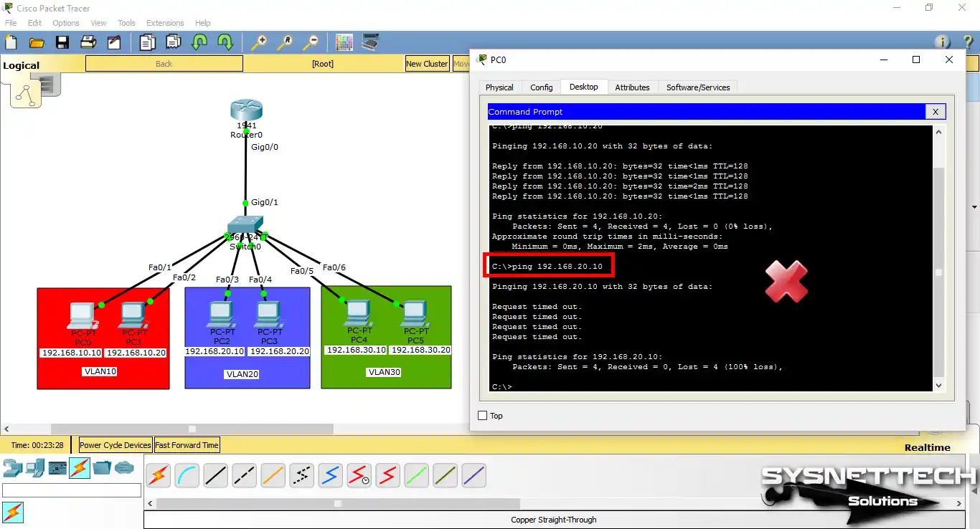
Task: Choose the Serial DCE connection type
Action: 359,475
